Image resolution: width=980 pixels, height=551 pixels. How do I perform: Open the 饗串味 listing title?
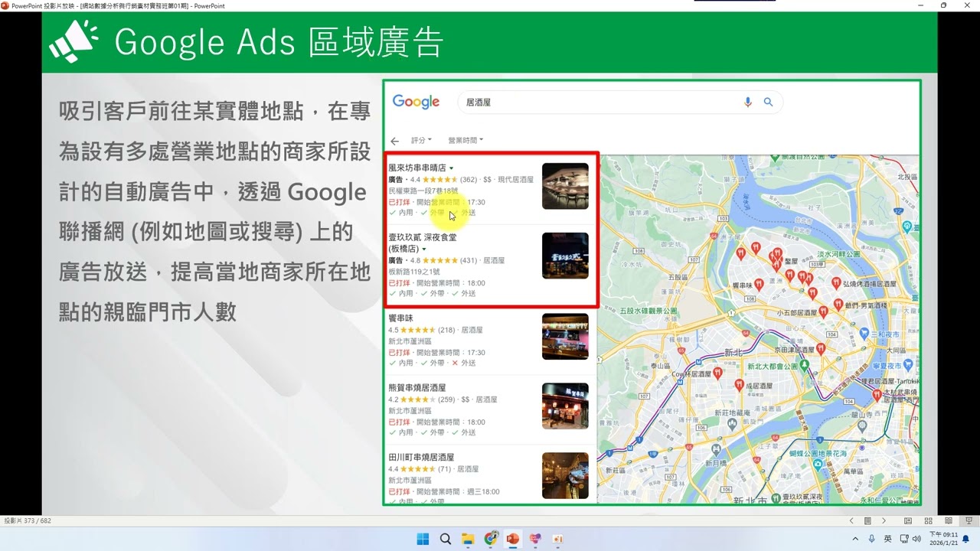(x=400, y=318)
